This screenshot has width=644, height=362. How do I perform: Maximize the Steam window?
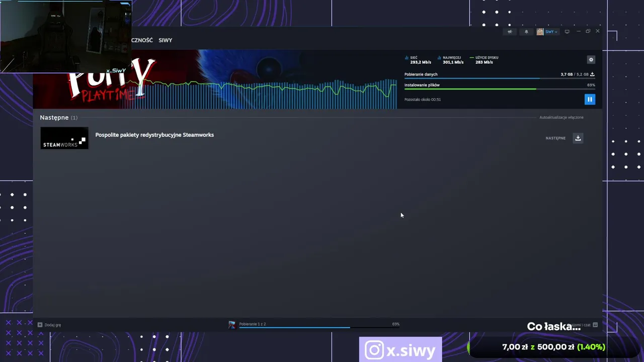588,32
